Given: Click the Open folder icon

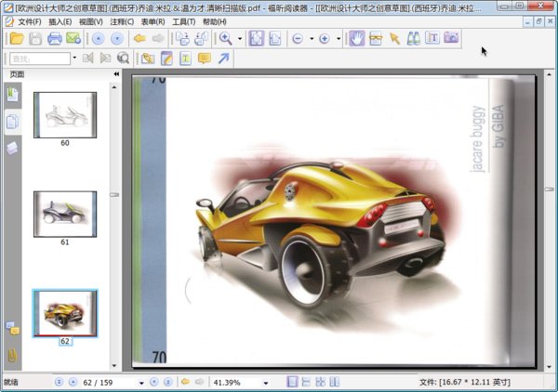Looking at the screenshot, I should [x=15, y=39].
